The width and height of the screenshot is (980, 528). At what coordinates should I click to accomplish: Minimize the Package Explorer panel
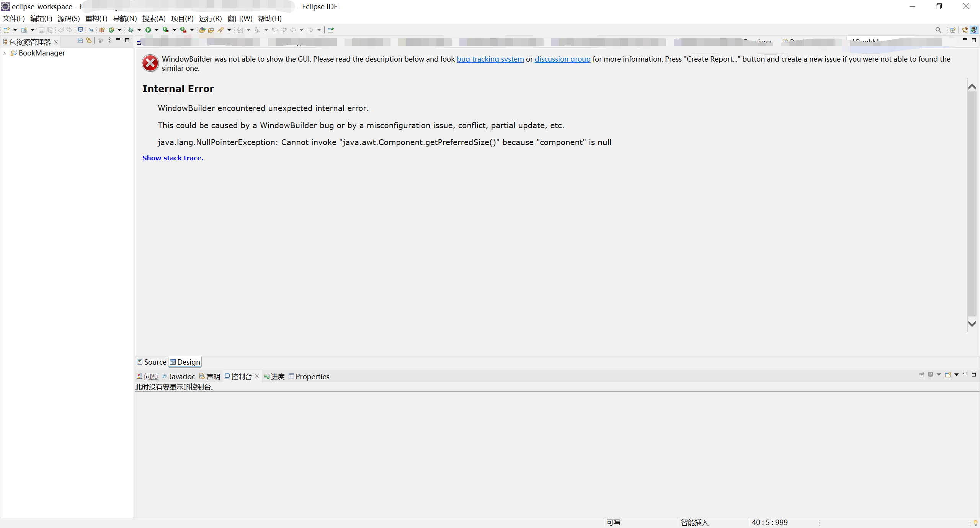tap(118, 40)
